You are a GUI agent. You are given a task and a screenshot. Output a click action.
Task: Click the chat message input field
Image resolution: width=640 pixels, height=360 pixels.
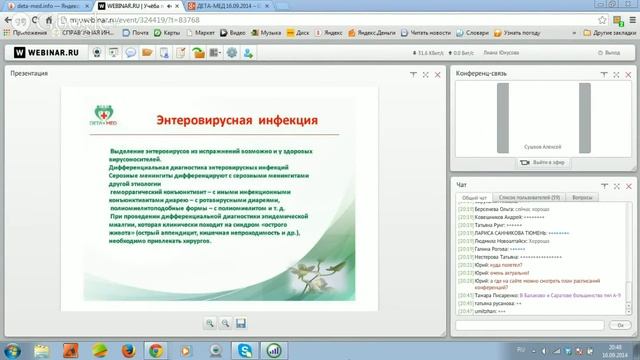click(x=530, y=325)
